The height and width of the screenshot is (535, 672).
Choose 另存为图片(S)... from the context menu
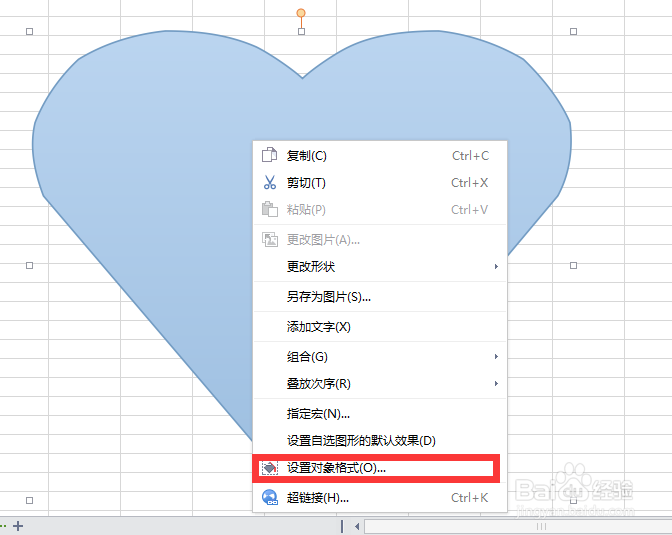coord(380,297)
